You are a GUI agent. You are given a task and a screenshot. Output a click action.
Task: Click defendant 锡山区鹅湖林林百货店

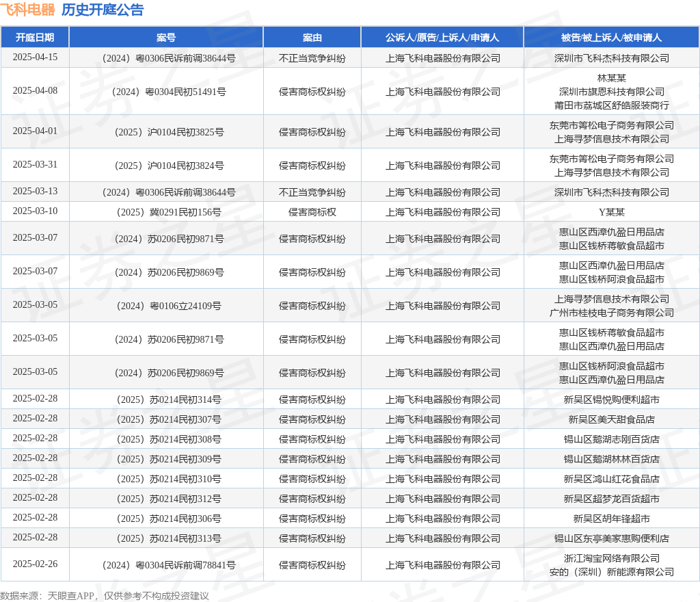[611, 459]
